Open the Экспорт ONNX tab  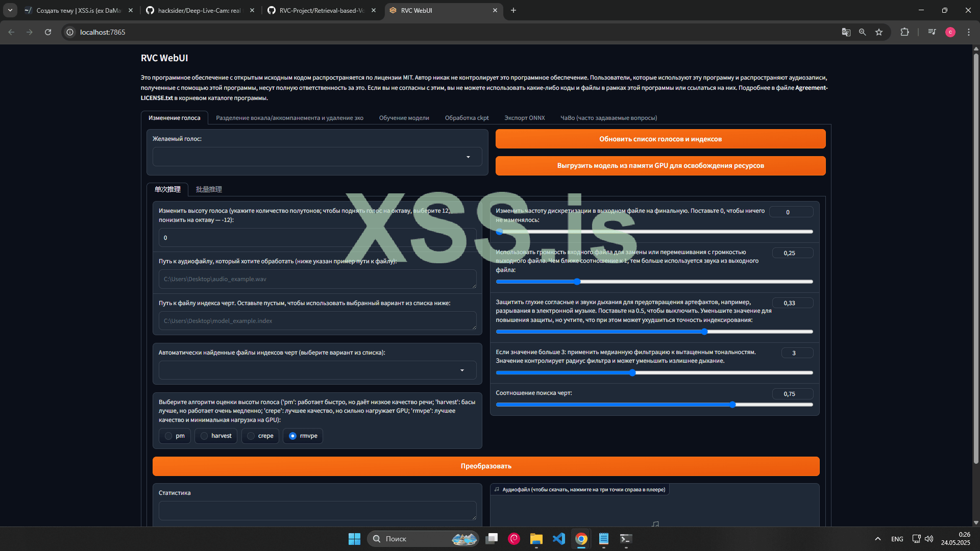click(x=524, y=118)
